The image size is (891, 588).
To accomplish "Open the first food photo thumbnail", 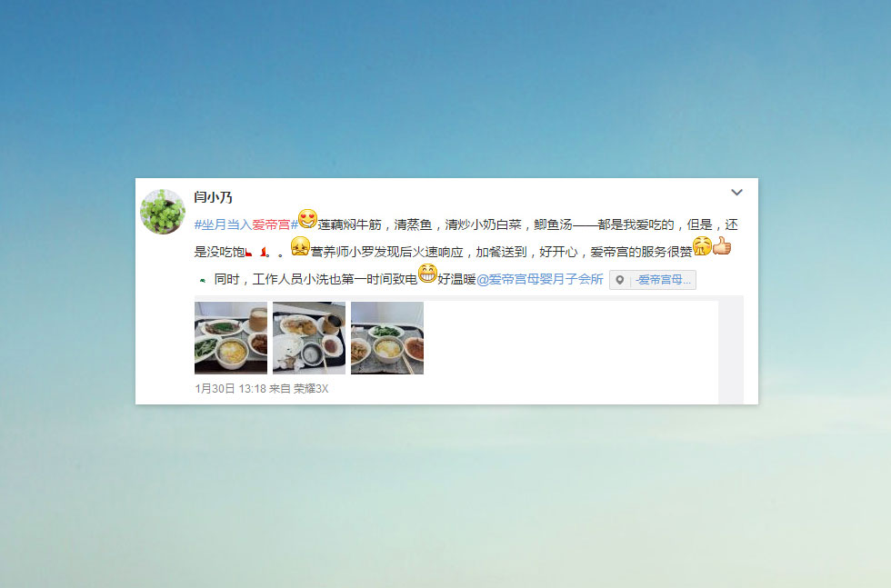I will click(231, 338).
